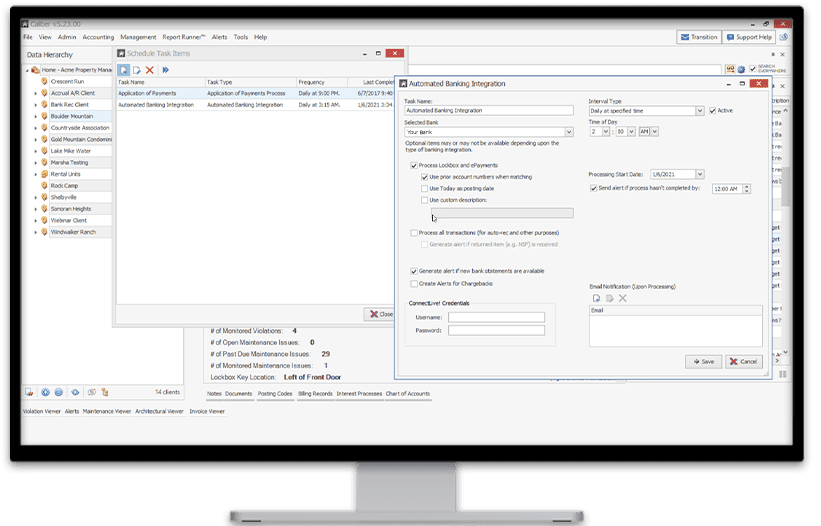Uncheck Process Lockbox and ePayments

coord(414,164)
